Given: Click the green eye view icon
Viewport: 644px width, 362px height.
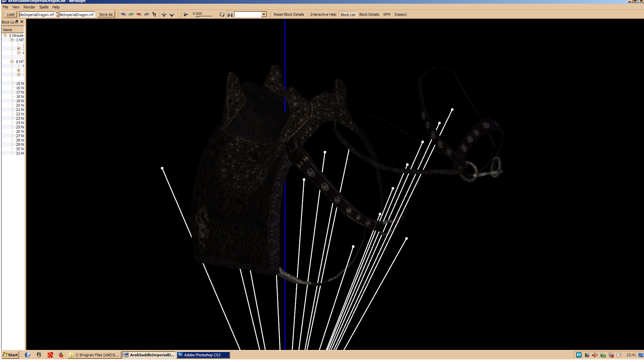Looking at the screenshot, I should (x=131, y=14).
